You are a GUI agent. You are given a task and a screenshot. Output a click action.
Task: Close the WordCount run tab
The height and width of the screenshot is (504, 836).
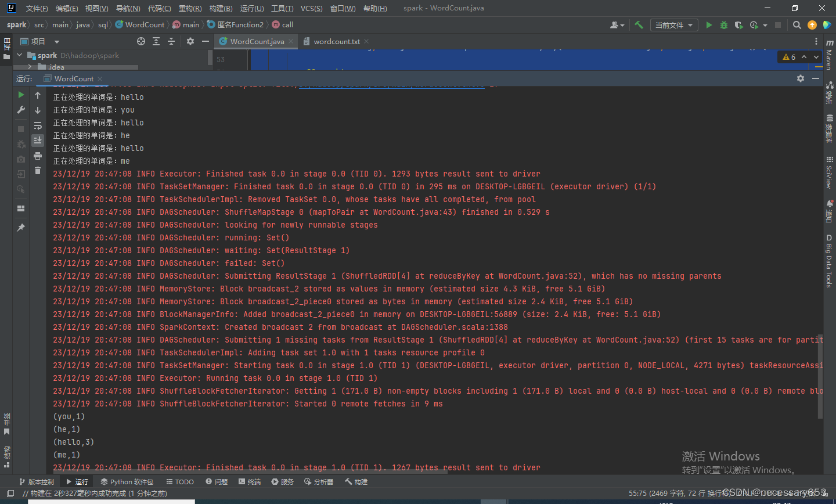coord(100,78)
